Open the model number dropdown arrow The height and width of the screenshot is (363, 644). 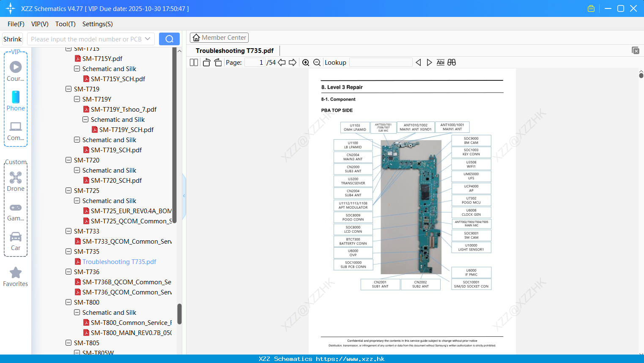[x=148, y=39]
